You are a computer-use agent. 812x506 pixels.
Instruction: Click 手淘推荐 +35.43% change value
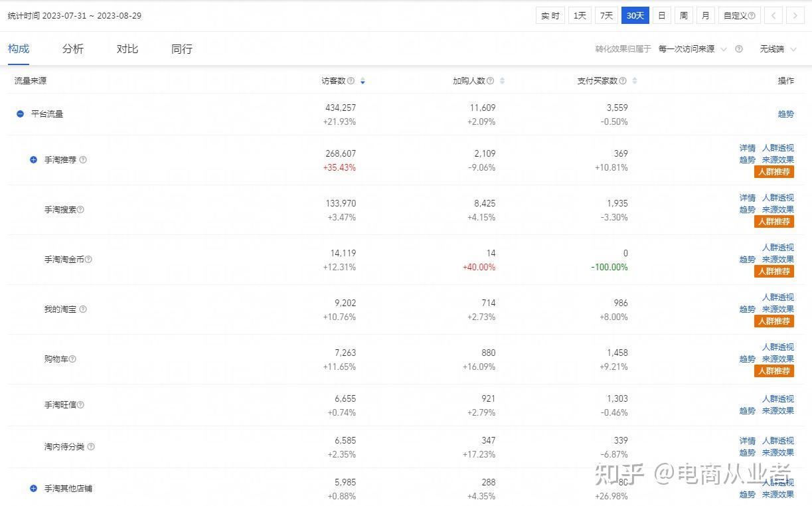click(339, 168)
